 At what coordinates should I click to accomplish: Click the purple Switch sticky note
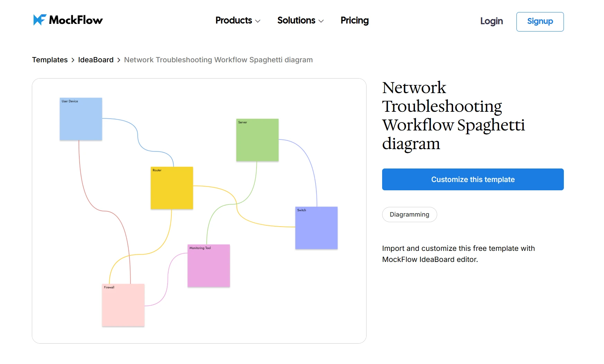click(x=316, y=228)
